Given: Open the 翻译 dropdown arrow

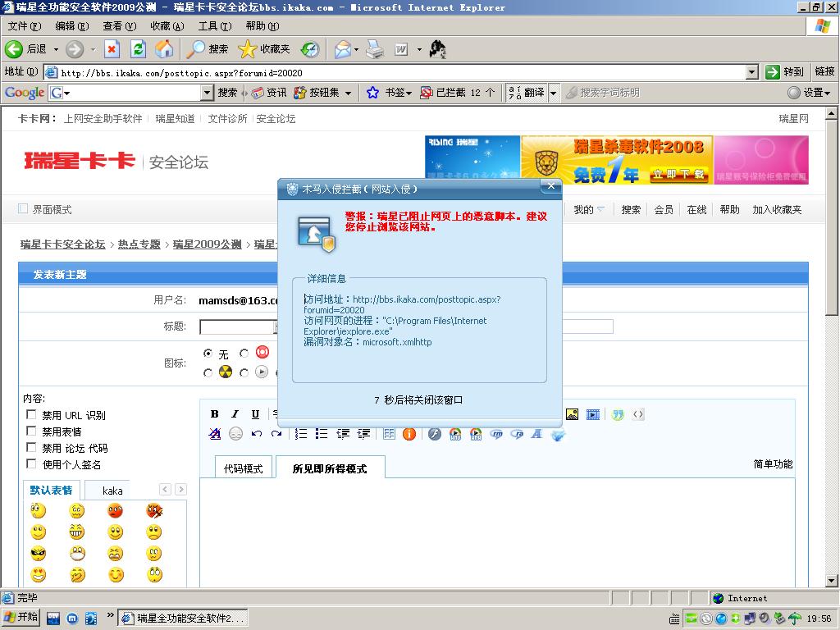Looking at the screenshot, I should pyautogui.click(x=554, y=93).
